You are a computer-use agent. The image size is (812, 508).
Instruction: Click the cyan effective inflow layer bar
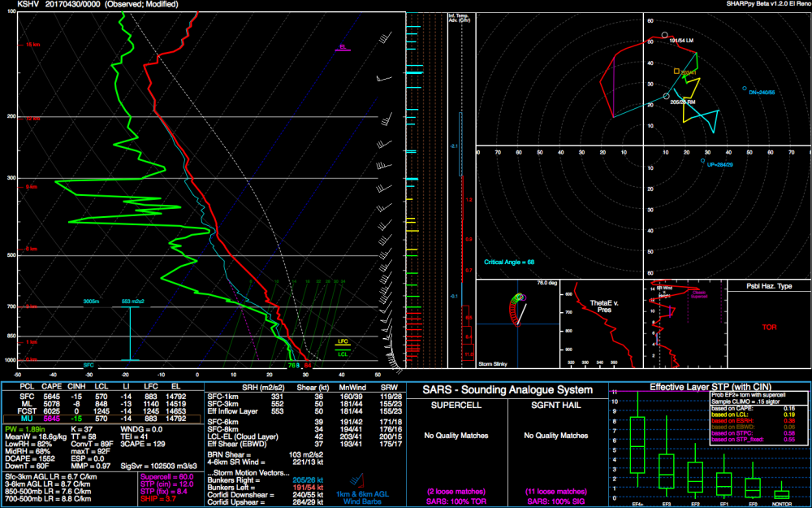pos(130,333)
